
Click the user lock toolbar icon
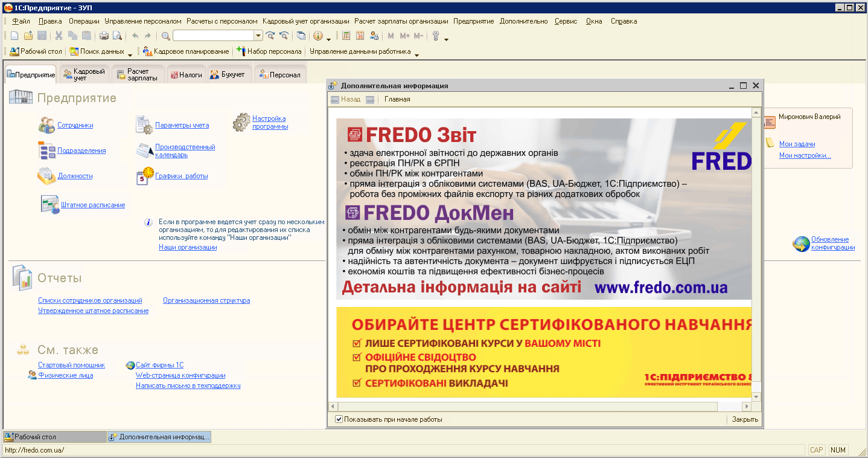(374, 36)
